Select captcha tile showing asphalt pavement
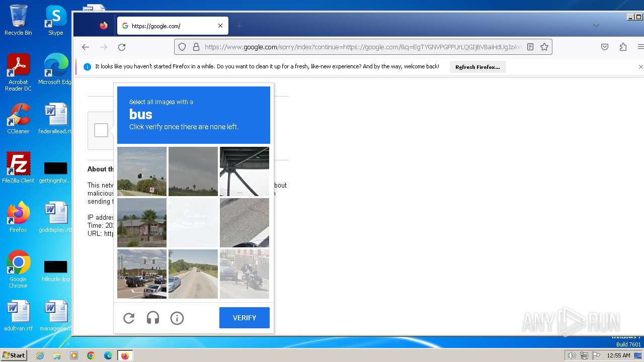Image resolution: width=644 pixels, height=362 pixels. tap(245, 223)
